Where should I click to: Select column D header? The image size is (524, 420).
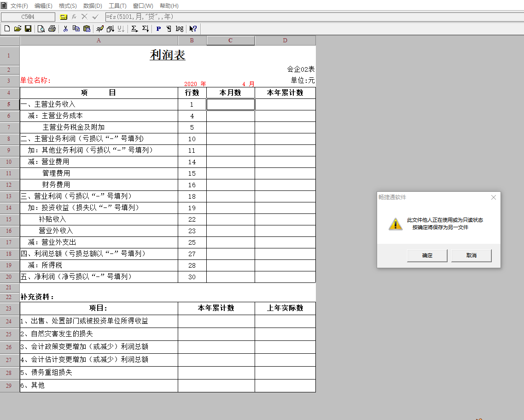285,40
